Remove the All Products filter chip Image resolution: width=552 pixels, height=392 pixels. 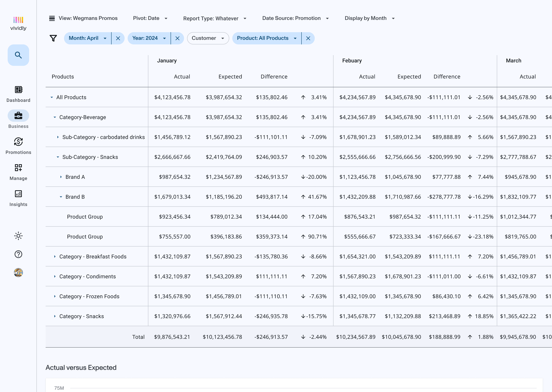tap(308, 38)
